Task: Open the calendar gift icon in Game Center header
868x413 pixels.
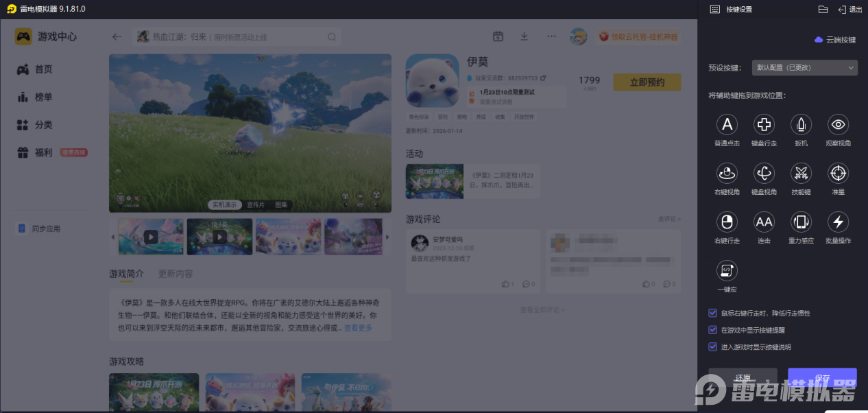Action: pyautogui.click(x=498, y=36)
